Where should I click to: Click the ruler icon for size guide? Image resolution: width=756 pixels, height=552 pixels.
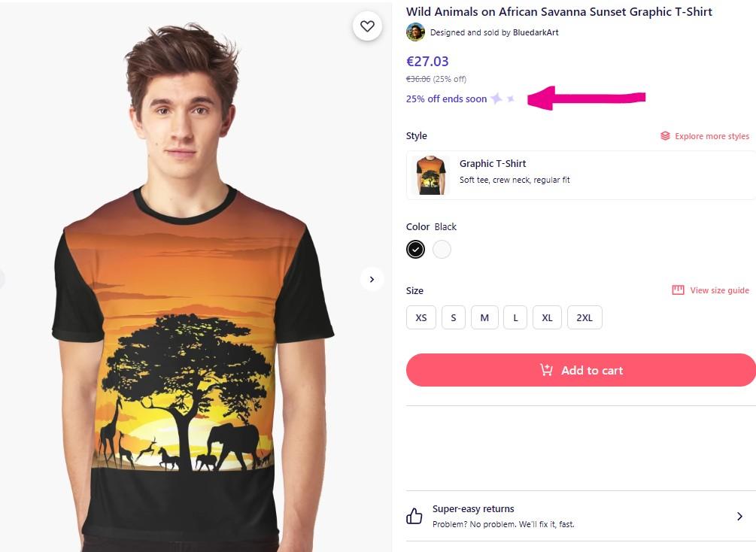[678, 290]
